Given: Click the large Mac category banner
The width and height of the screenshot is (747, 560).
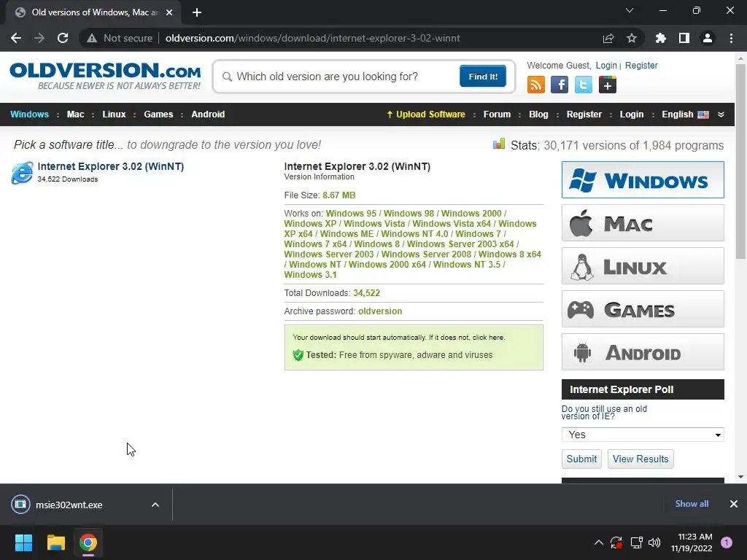Looking at the screenshot, I should click(x=643, y=223).
